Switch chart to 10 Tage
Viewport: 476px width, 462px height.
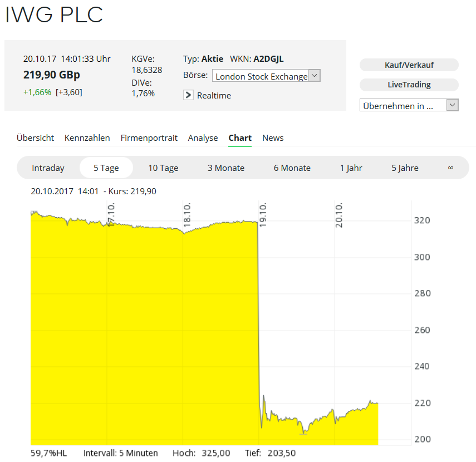[163, 168]
